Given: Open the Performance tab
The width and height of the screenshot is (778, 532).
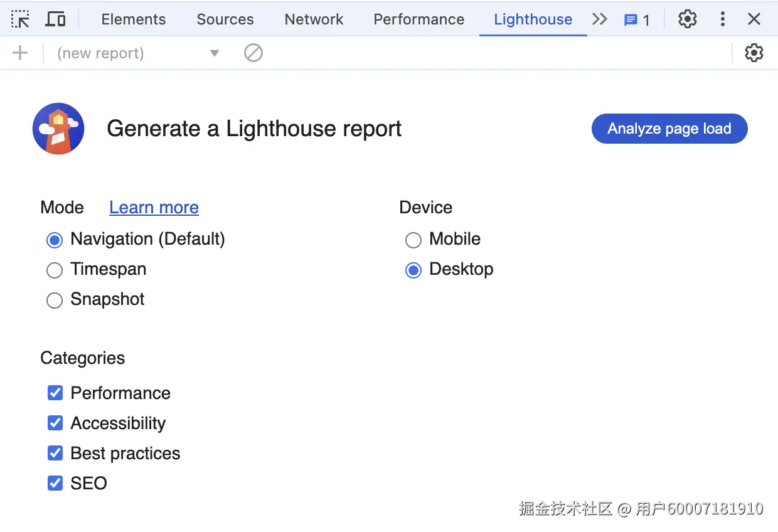Looking at the screenshot, I should click(x=419, y=19).
